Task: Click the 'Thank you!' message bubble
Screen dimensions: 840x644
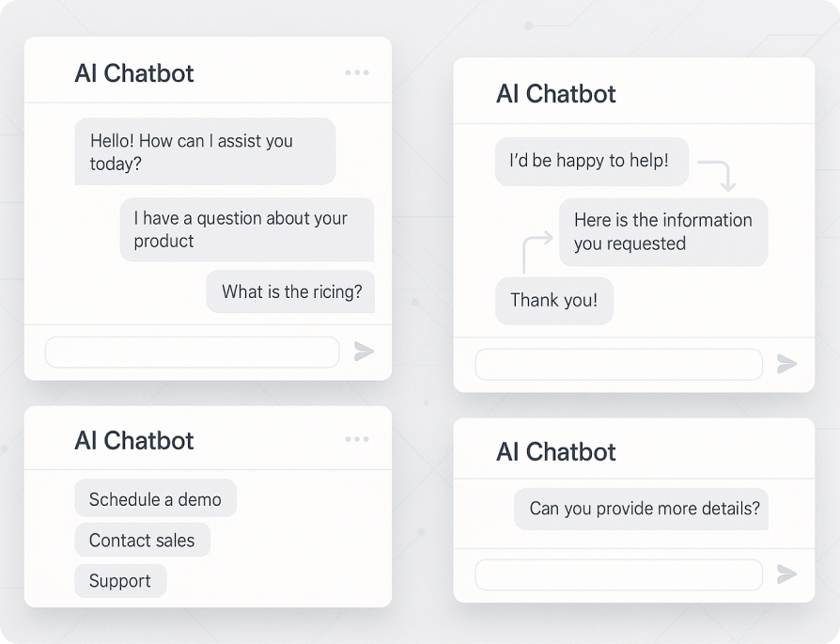Action: [553, 302]
